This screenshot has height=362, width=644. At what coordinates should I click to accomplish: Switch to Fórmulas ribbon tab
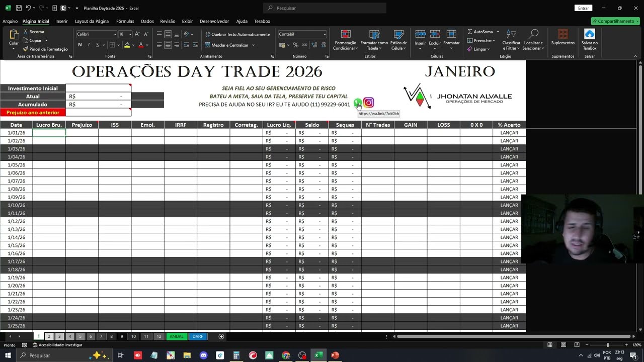(125, 21)
